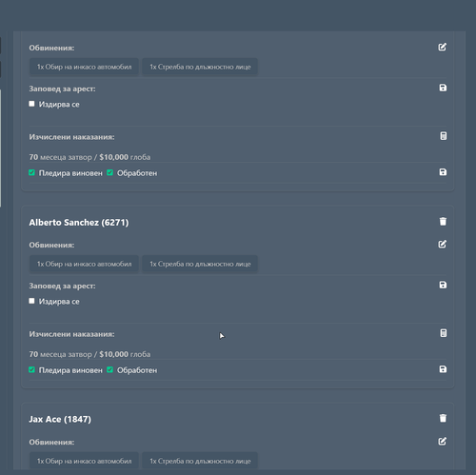Toggle 'Издирва се' in card above Alberto Sanchez

coord(31,104)
